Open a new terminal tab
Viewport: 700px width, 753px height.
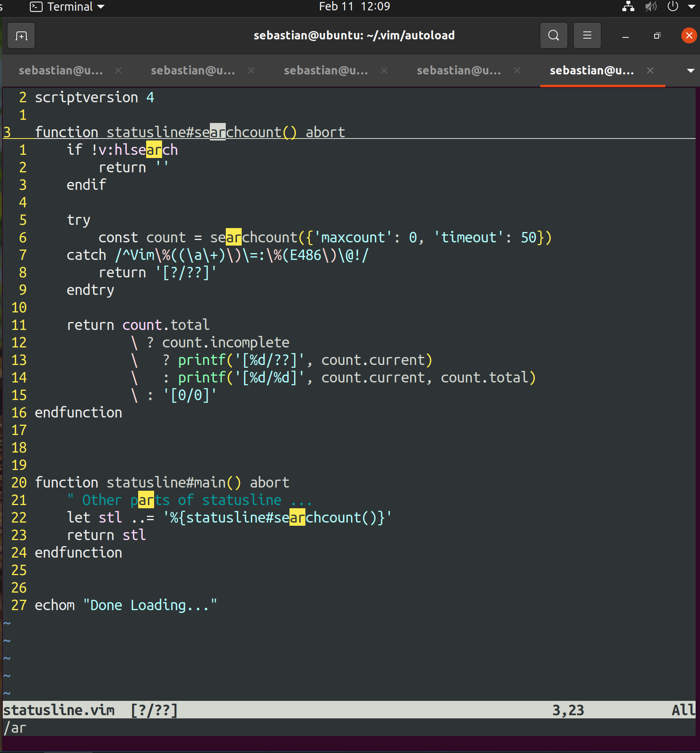click(x=21, y=36)
